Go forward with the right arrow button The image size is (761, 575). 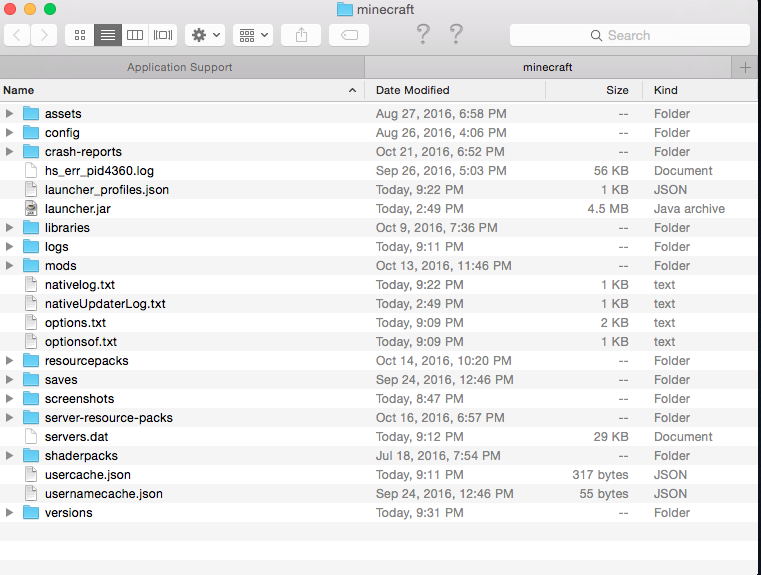[44, 35]
